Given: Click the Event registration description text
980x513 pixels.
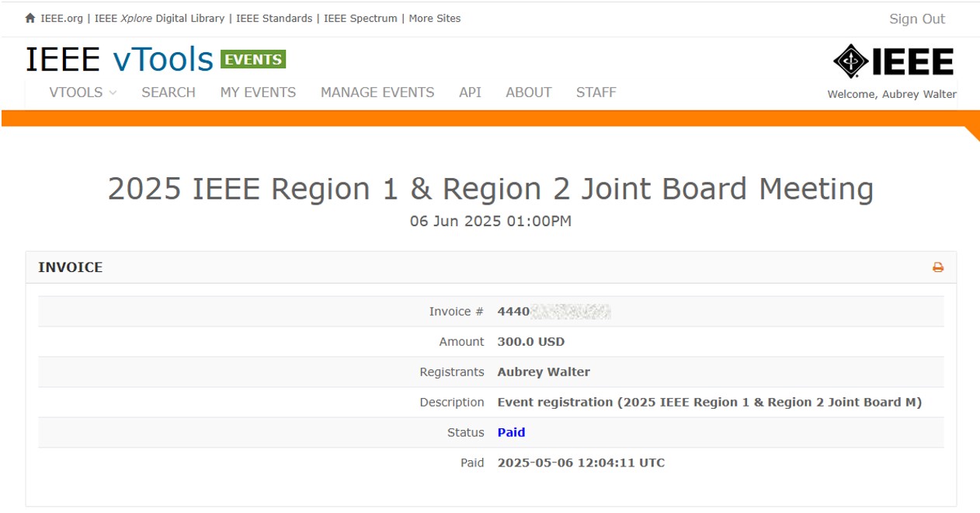Looking at the screenshot, I should 710,403.
